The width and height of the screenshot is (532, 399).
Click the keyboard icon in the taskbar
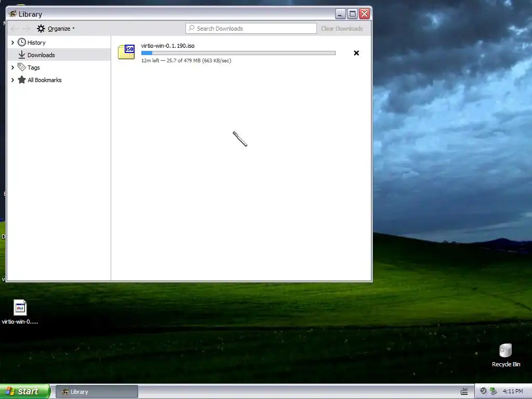point(464,392)
